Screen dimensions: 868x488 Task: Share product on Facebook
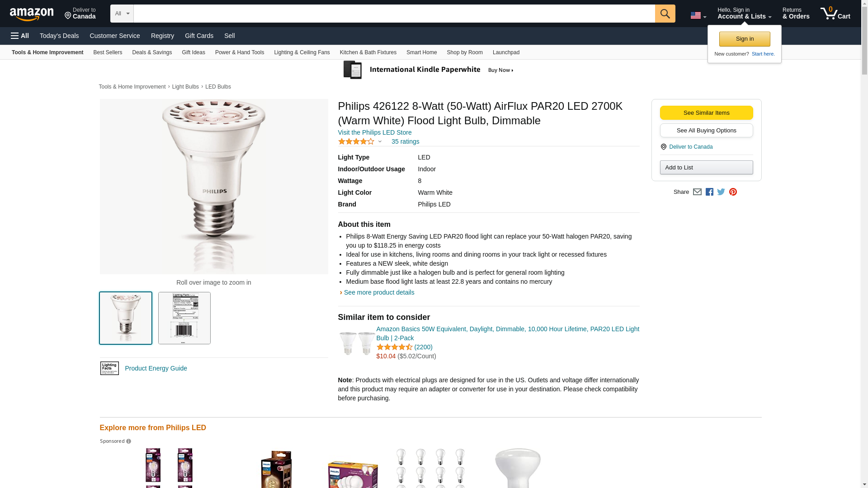coord(709,192)
